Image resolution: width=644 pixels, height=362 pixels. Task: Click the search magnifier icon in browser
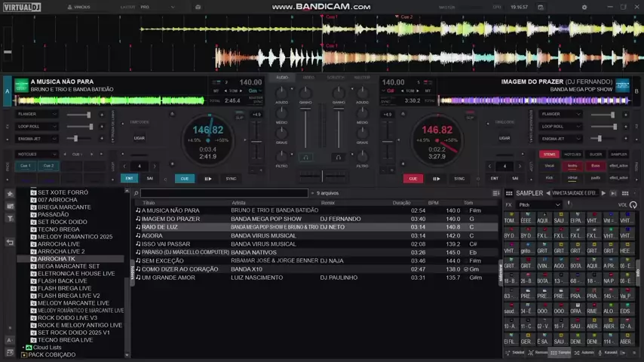coord(136,194)
